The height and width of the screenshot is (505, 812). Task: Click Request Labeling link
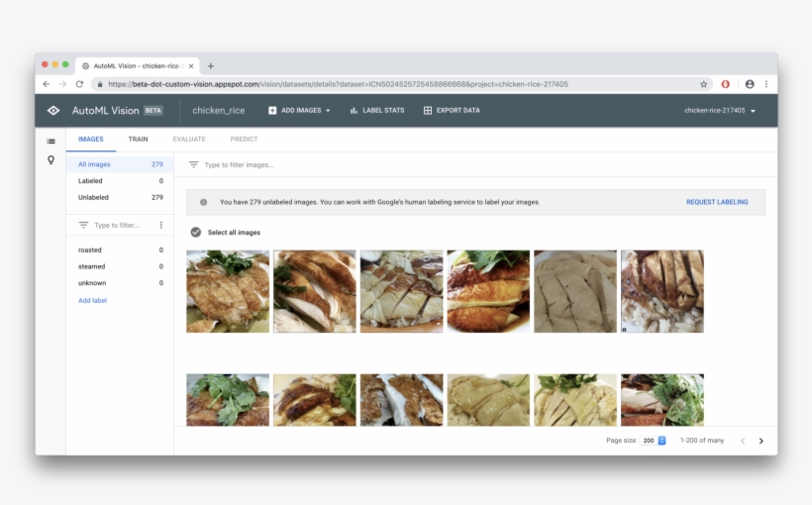click(x=717, y=202)
